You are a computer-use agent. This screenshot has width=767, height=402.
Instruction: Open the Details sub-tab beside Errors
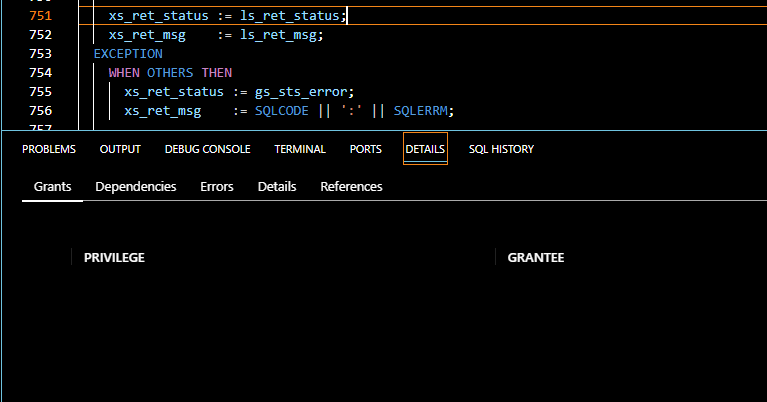coord(277,186)
